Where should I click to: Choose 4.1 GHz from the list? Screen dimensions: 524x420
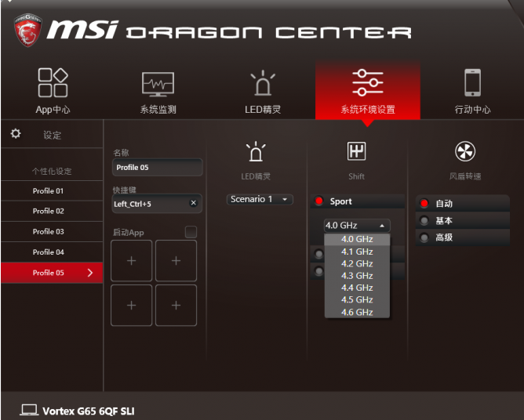[357, 252]
